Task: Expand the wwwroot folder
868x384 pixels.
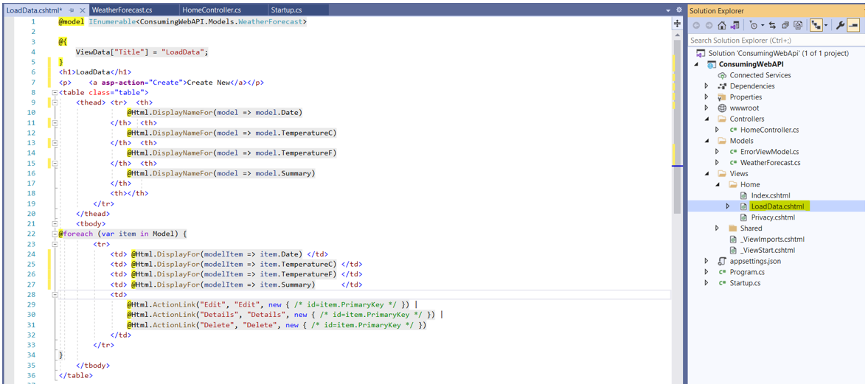Action: click(x=706, y=108)
